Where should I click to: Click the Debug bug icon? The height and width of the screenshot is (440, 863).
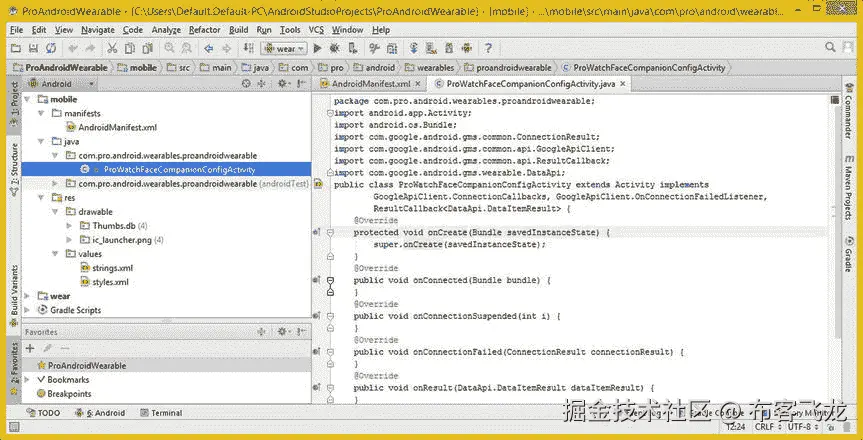(x=334, y=48)
